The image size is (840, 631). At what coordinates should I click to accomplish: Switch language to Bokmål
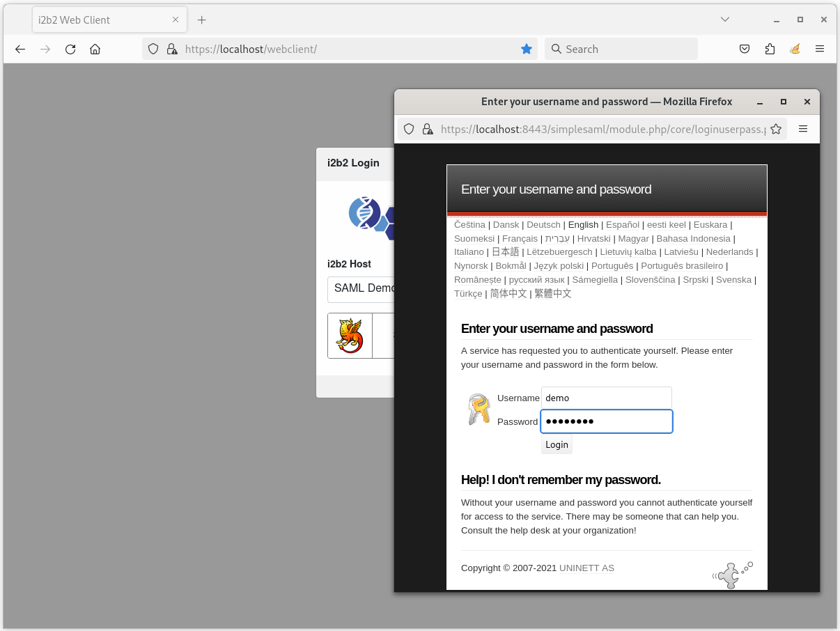511,265
